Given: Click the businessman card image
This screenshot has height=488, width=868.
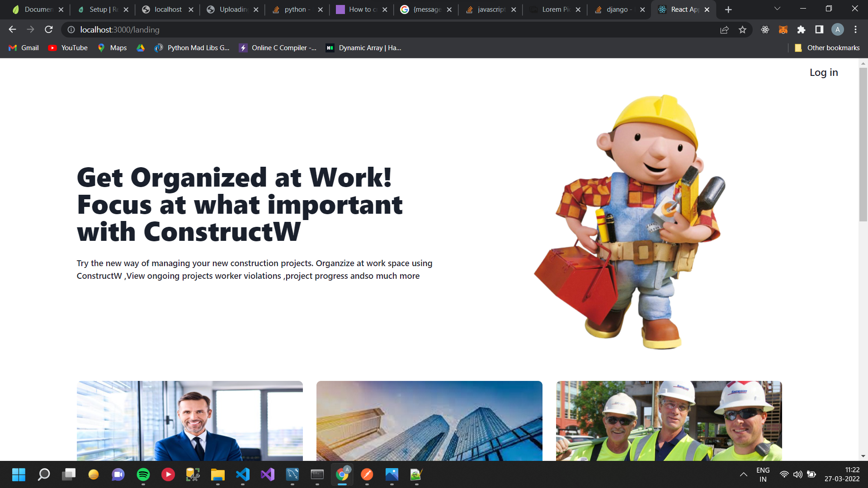Looking at the screenshot, I should click(190, 421).
